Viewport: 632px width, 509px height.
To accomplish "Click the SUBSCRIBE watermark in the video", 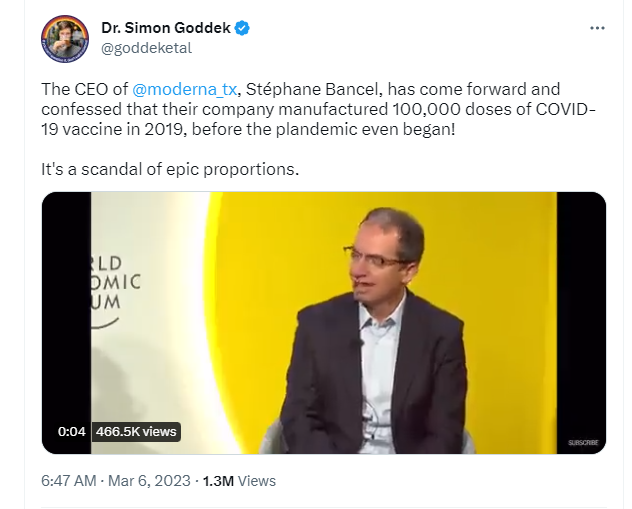I will (x=582, y=442).
